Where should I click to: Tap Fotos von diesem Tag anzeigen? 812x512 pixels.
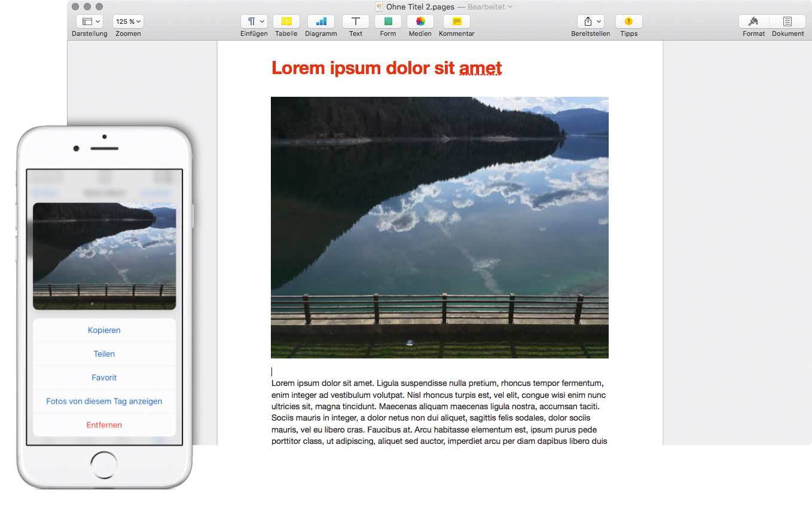tap(104, 401)
